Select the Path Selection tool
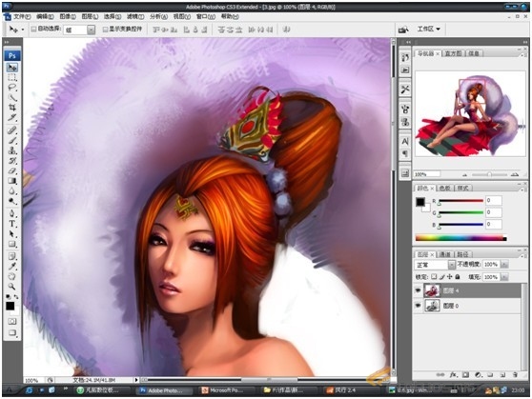Screen dimensions: 532x399 (x=12, y=233)
